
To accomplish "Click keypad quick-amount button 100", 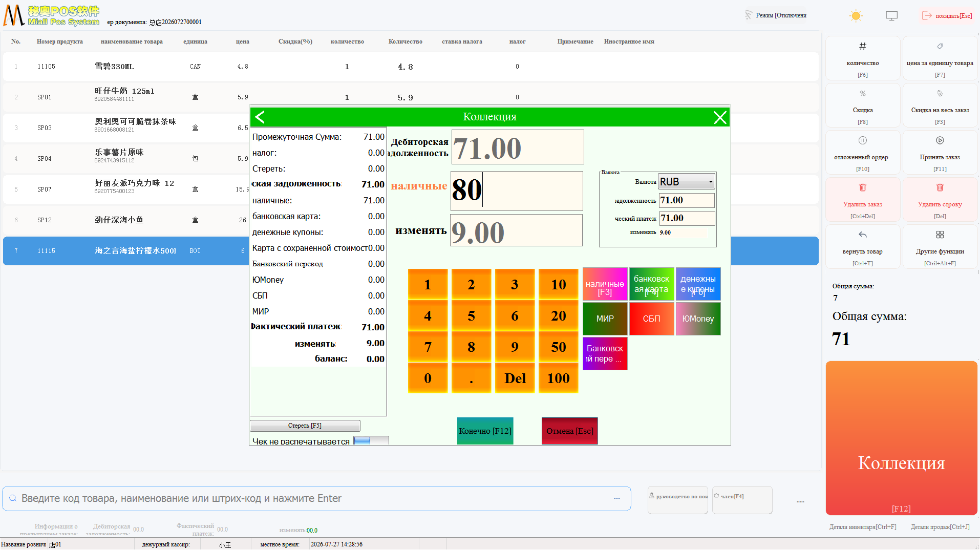I will pyautogui.click(x=558, y=378).
